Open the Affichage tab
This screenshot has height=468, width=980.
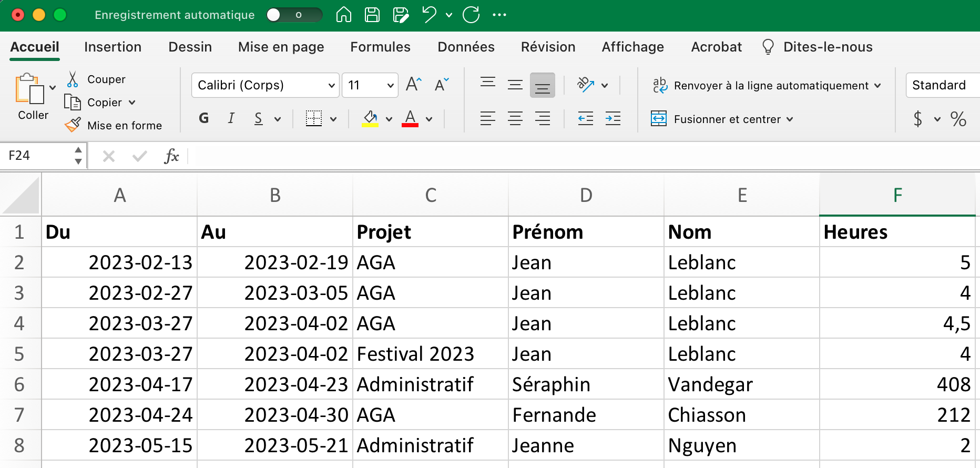pyautogui.click(x=632, y=47)
